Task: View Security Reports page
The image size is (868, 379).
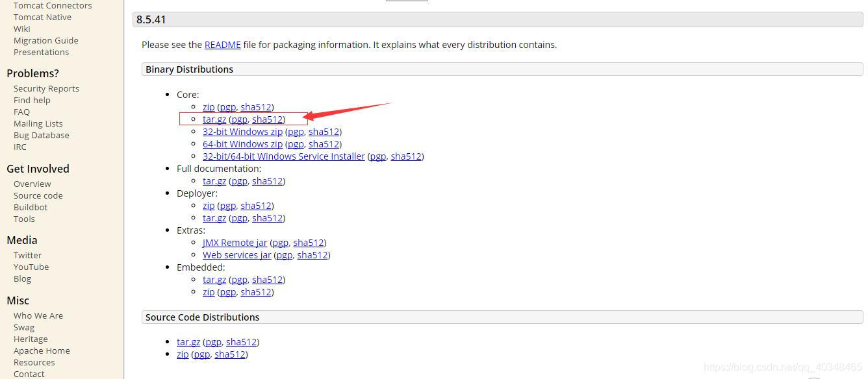Action: click(x=46, y=88)
